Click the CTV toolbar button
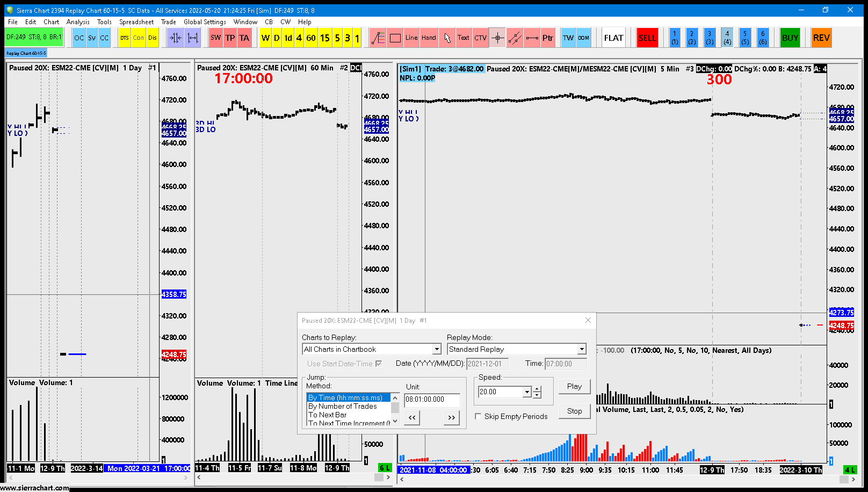Image resolution: width=868 pixels, height=492 pixels. coord(481,38)
